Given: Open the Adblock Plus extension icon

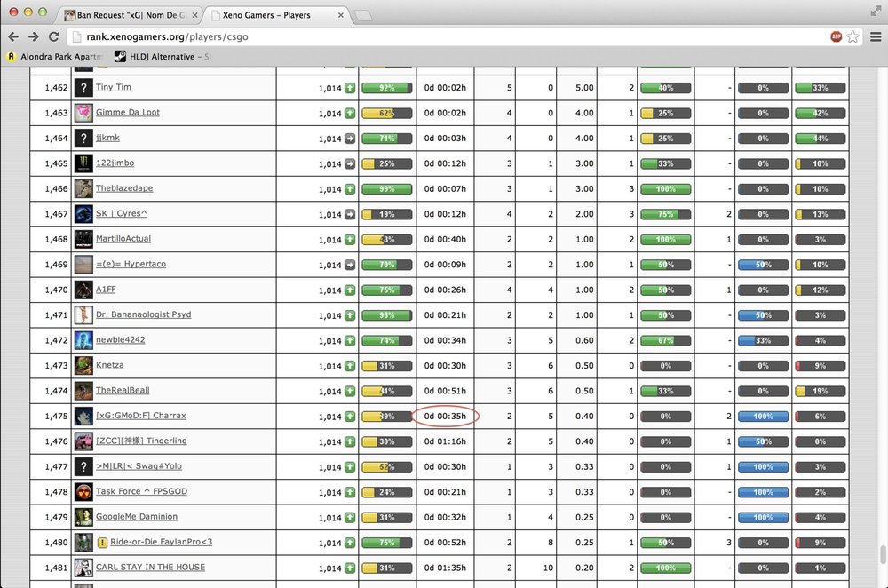Looking at the screenshot, I should coord(836,36).
